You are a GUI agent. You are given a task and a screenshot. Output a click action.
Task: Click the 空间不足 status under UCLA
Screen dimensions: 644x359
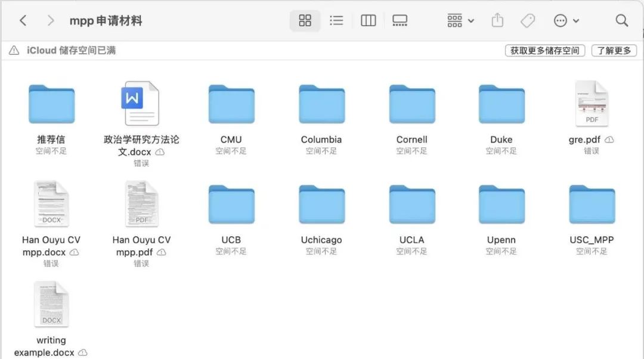(412, 251)
